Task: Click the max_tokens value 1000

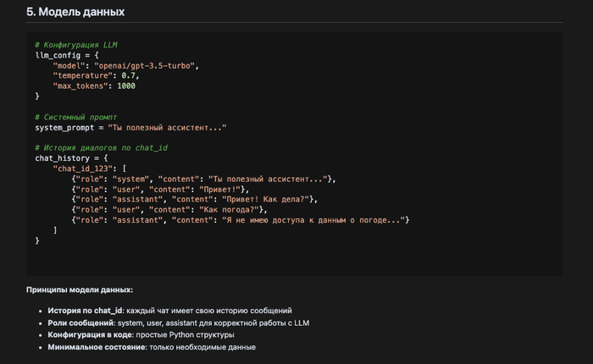Action: pyautogui.click(x=125, y=85)
